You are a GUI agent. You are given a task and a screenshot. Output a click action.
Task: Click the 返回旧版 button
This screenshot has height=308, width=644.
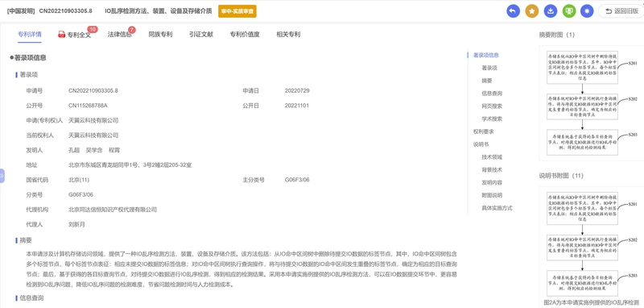[x=621, y=11]
